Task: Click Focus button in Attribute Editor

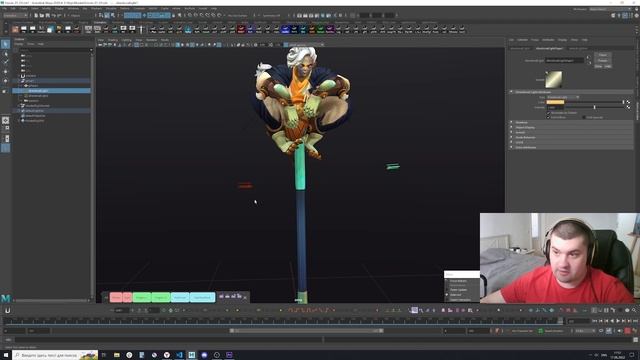Action: pos(602,55)
